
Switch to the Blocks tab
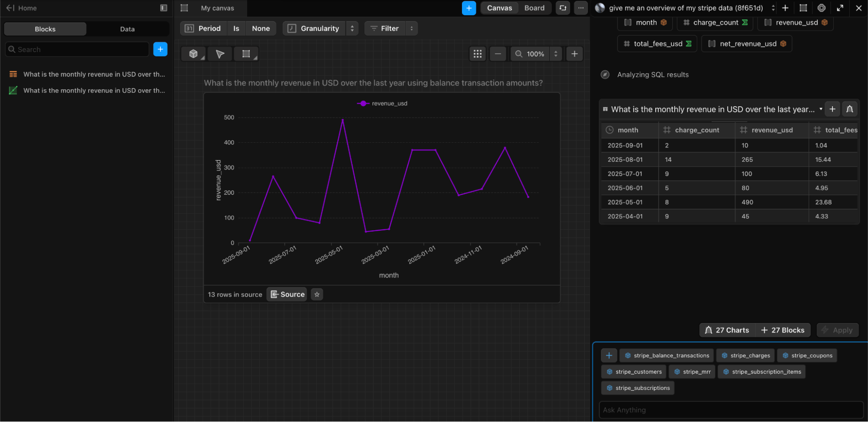tap(45, 29)
